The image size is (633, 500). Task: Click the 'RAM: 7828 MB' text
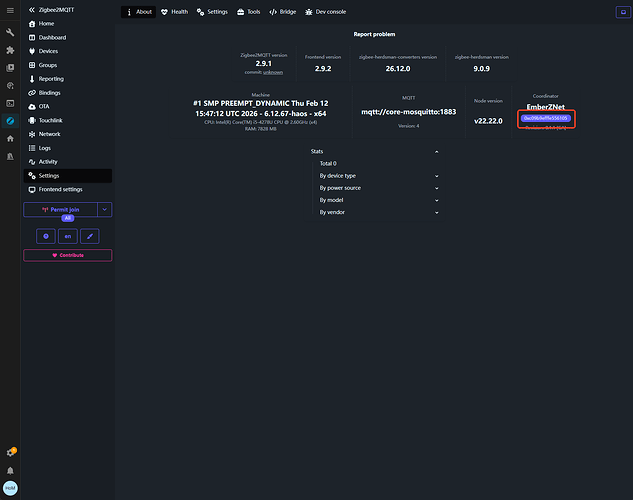(x=261, y=129)
